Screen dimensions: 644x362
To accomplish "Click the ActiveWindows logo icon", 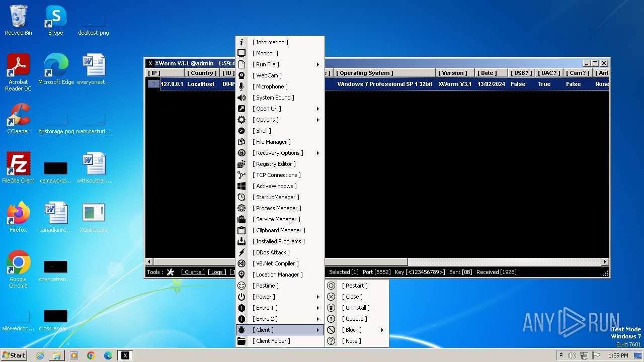I will tap(242, 186).
